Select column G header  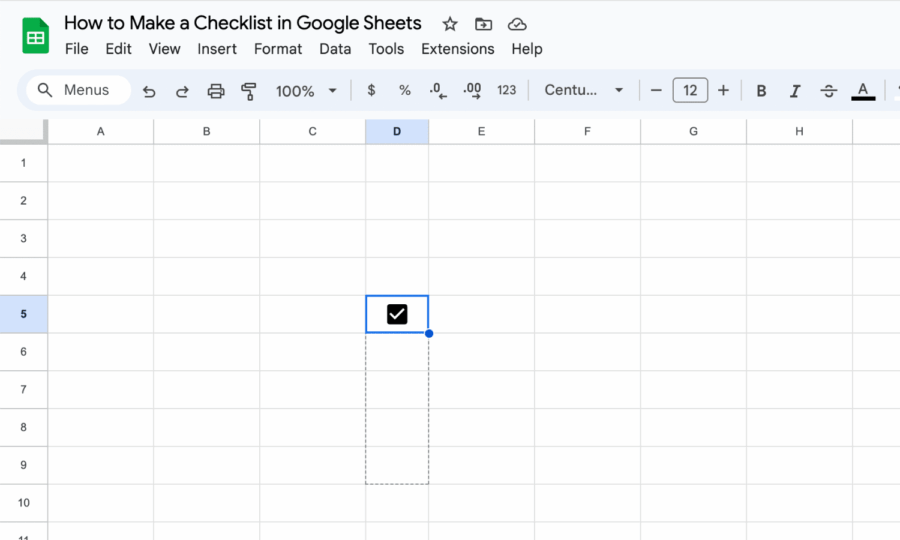693,131
